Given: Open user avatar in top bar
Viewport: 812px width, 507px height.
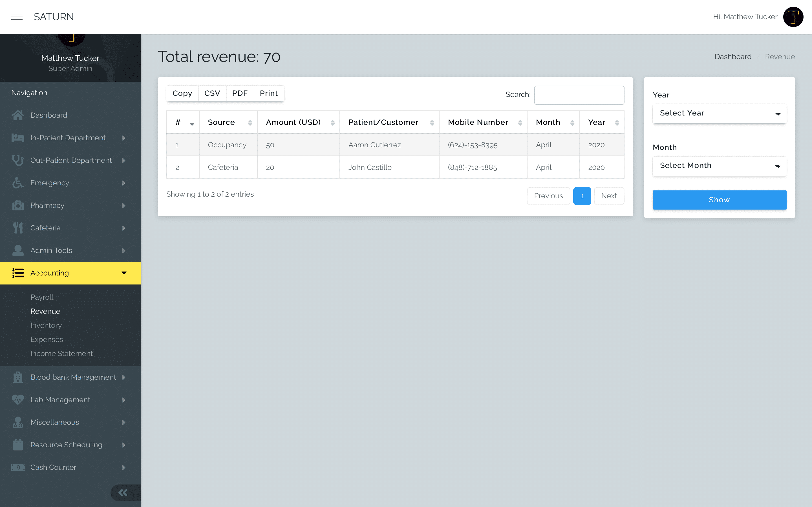Looking at the screenshot, I should (x=793, y=17).
